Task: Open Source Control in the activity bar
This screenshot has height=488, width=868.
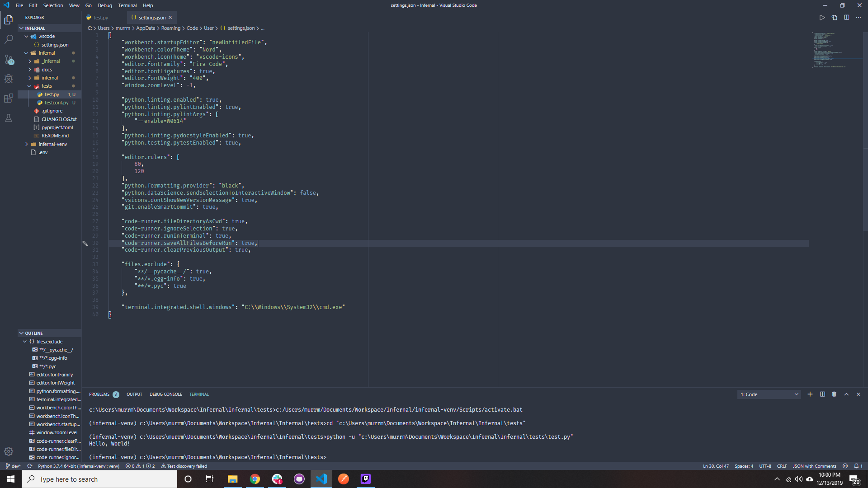Action: point(9,59)
